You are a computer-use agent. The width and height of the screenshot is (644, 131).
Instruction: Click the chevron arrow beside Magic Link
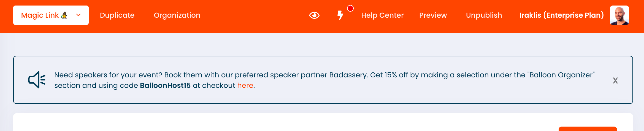click(x=79, y=15)
